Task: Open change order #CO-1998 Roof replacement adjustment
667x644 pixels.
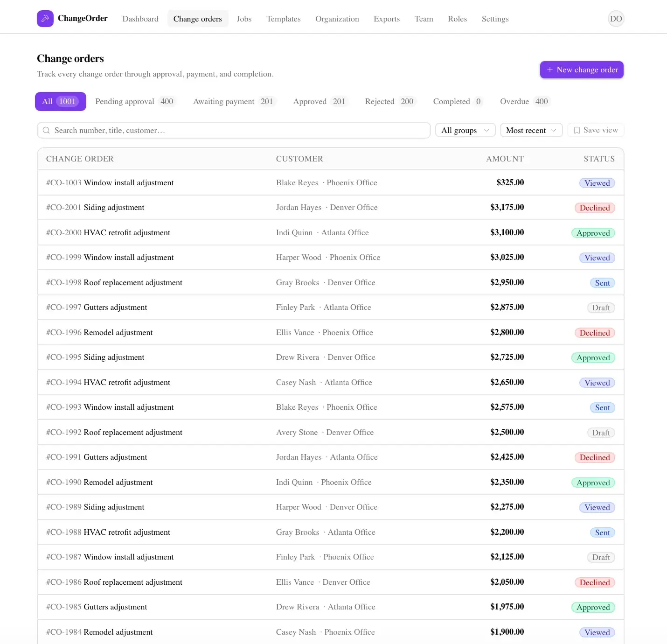Action: click(x=330, y=282)
